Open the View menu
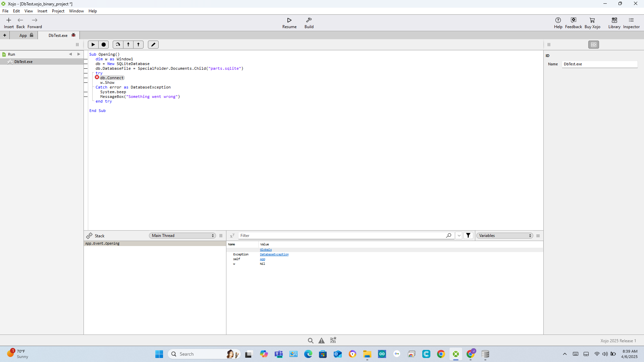 pyautogui.click(x=29, y=11)
